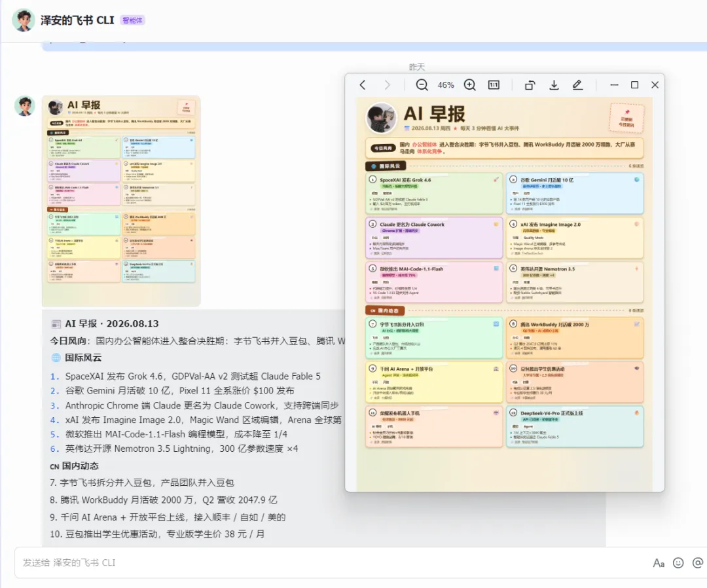
Task: Open AI 早报 thumbnail in chat
Action: pyautogui.click(x=121, y=201)
